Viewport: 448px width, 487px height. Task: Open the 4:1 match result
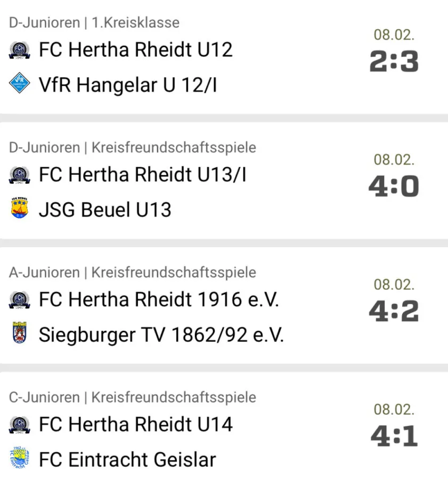[394, 436]
